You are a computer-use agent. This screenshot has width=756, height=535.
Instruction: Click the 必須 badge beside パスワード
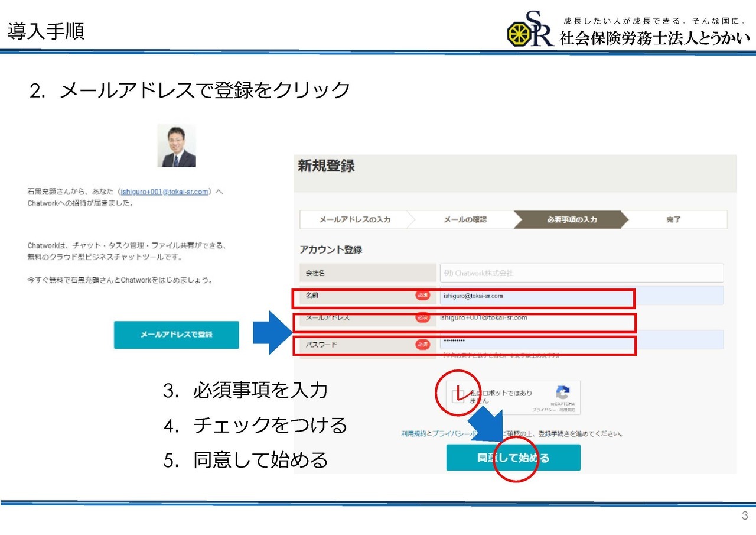[422, 344]
